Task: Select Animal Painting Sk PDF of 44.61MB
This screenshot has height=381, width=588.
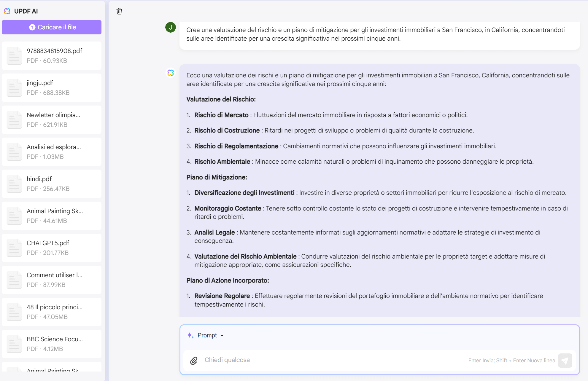Action: click(52, 216)
